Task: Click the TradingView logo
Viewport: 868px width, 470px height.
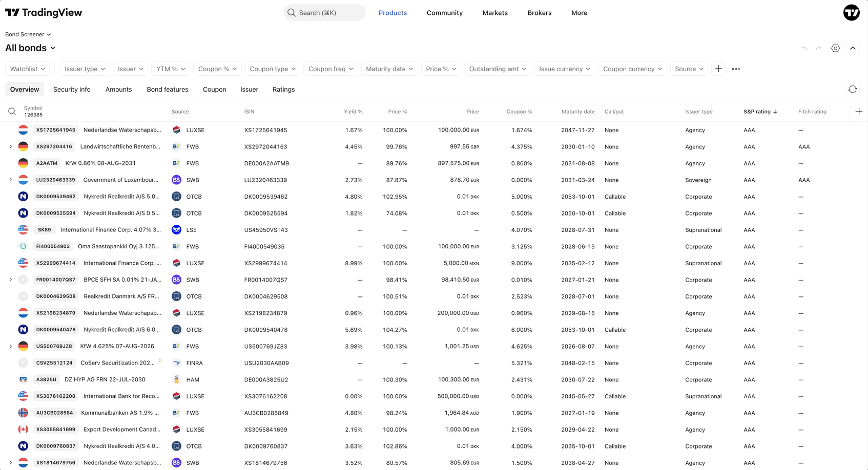Action: 44,13
